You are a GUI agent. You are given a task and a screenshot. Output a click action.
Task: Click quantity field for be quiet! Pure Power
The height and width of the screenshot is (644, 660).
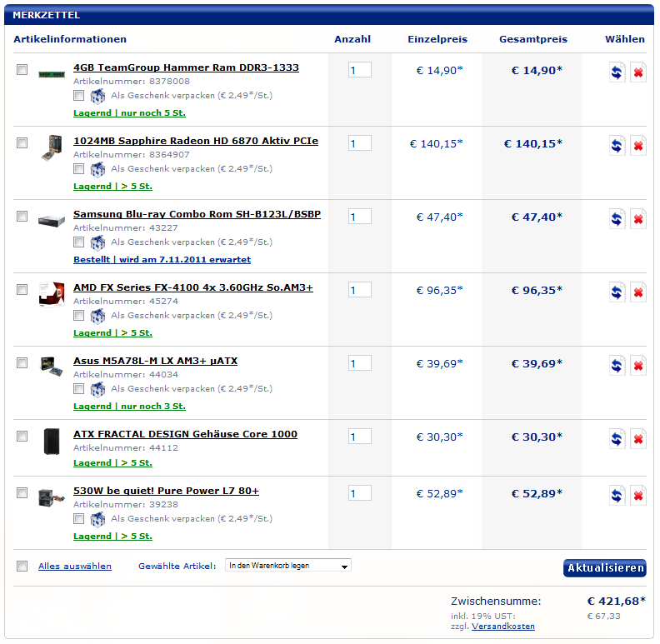tap(360, 493)
